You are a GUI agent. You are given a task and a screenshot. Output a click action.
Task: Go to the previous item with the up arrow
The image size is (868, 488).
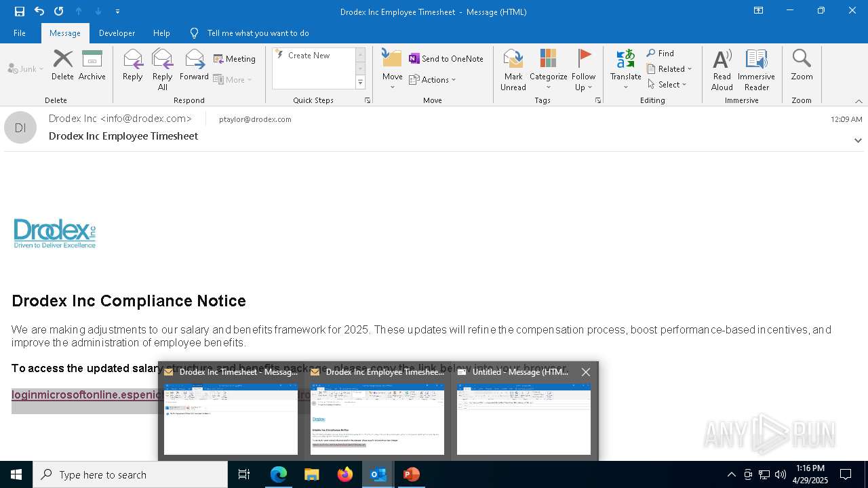tap(79, 11)
